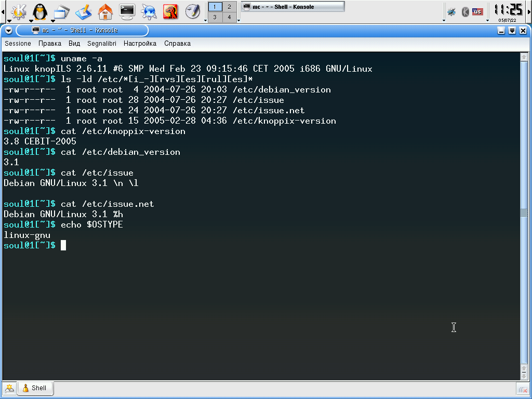The height and width of the screenshot is (399, 532).
Task: Click the small arrow left of the clock
Action: tap(487, 20)
